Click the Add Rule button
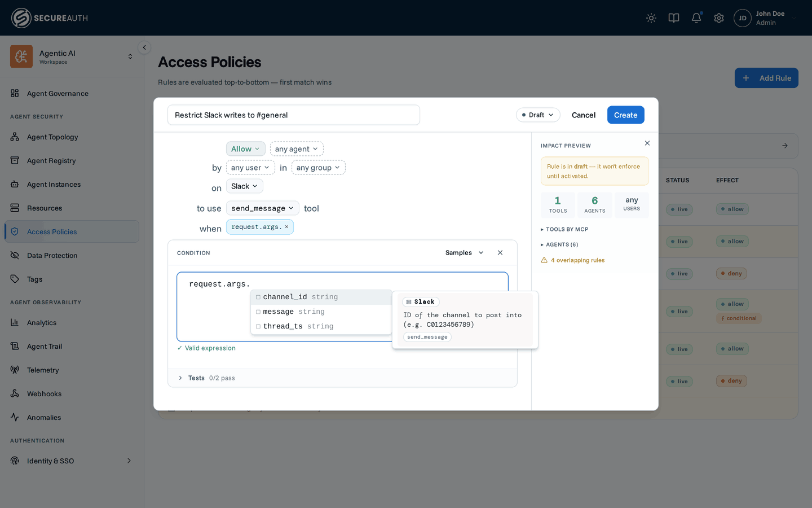 pyautogui.click(x=766, y=78)
